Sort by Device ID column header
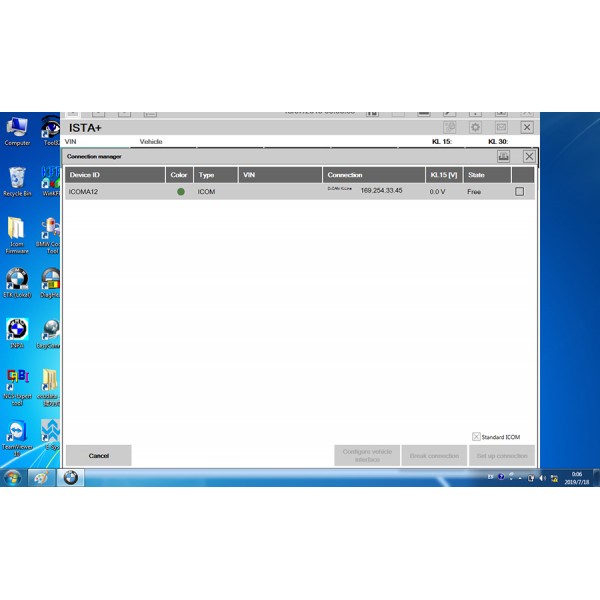Image resolution: width=600 pixels, height=600 pixels. point(115,175)
